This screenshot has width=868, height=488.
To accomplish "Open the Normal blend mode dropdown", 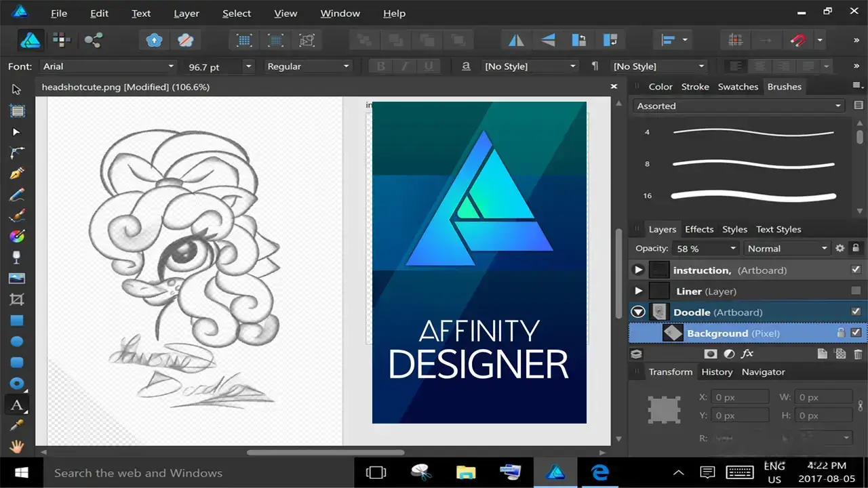I will point(787,248).
